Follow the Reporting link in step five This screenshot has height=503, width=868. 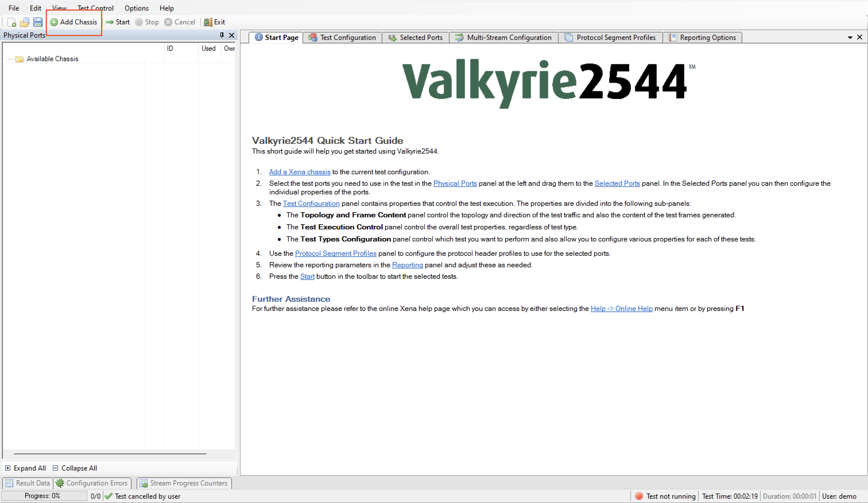pyautogui.click(x=408, y=265)
